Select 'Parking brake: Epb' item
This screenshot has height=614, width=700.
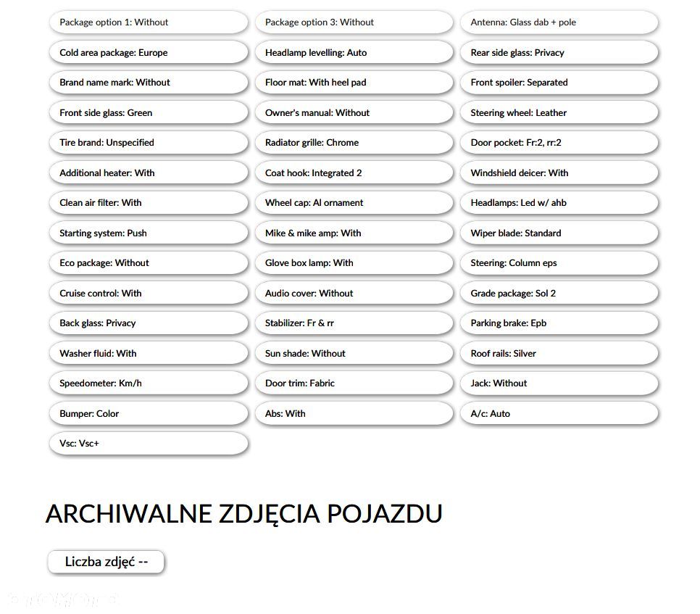coord(559,323)
